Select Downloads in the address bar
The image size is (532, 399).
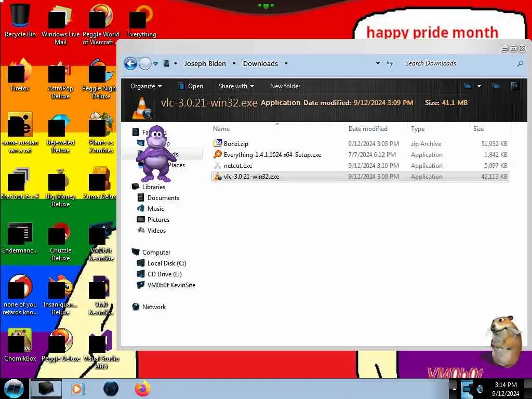point(260,63)
